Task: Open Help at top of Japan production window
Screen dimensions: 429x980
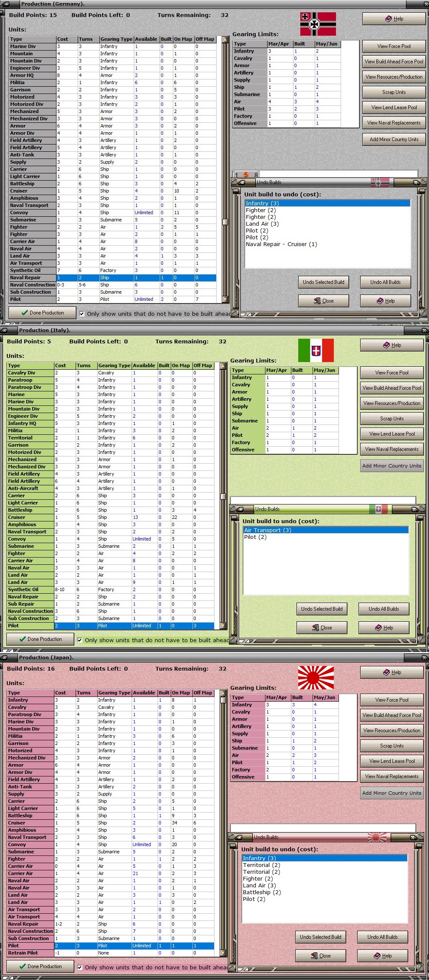Action: coord(392,672)
